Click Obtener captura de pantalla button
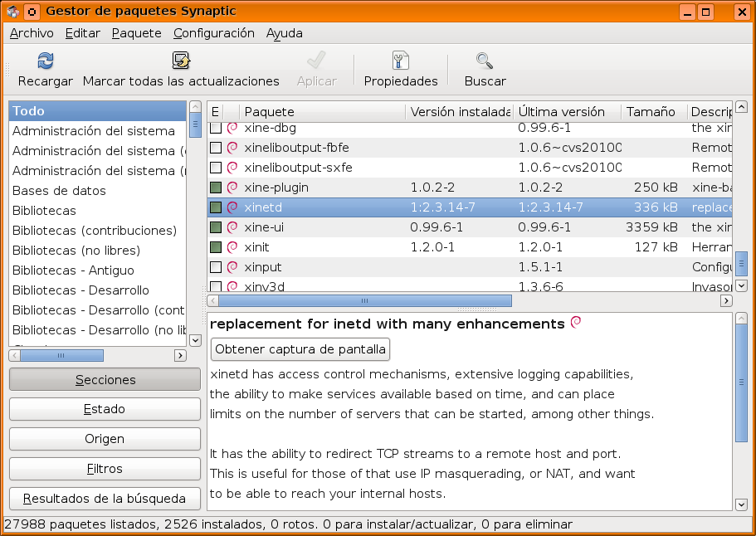The height and width of the screenshot is (536, 756). 300,349
